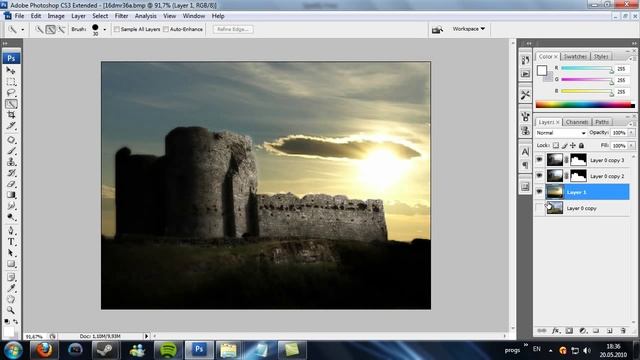Hide Layer 0 copy 3 visibility eye
The height and width of the screenshot is (360, 640).
coord(540,160)
